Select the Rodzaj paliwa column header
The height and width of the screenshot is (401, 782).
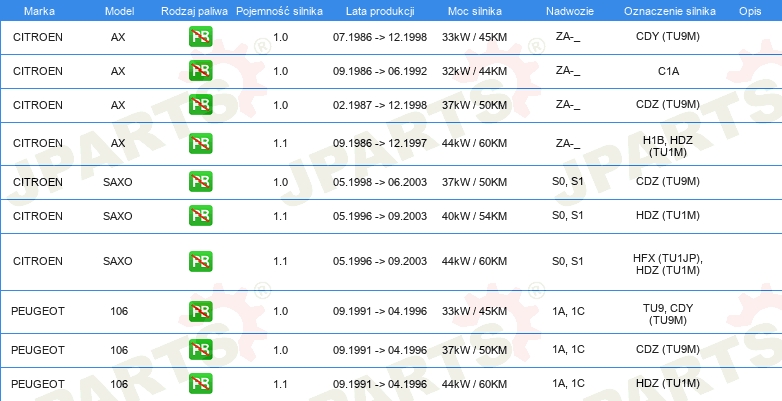[x=195, y=11]
